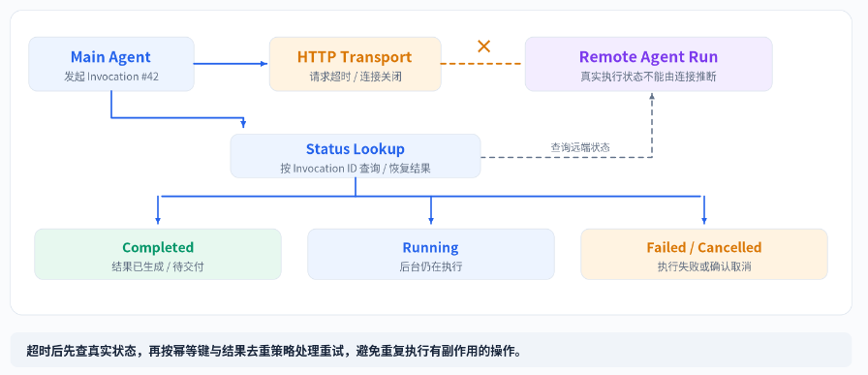Click the orange X disconnect mark

483,46
